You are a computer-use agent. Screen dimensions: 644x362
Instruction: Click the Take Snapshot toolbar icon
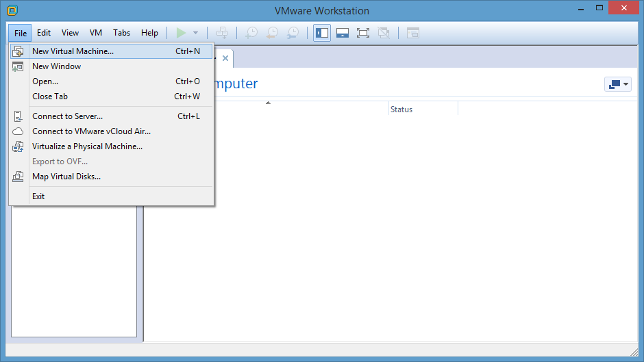click(251, 33)
